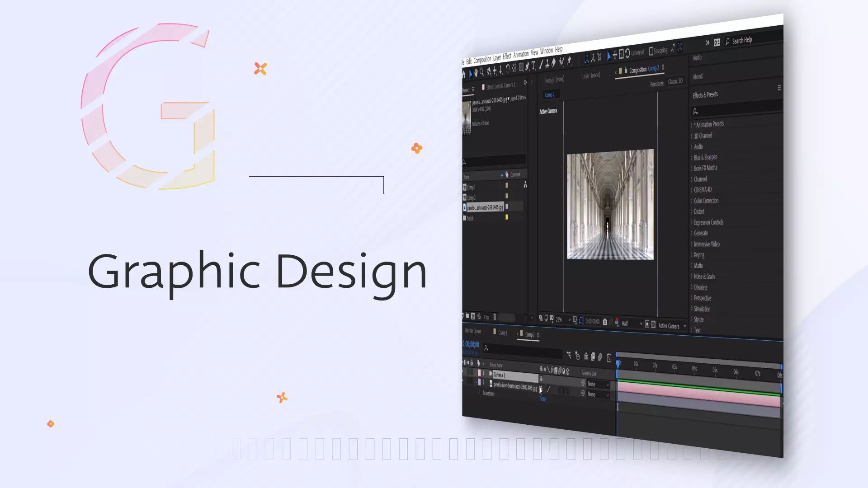Select pexels-...ertolazzi-2681405.jpg in Project list
868x488 pixels.
point(485,207)
